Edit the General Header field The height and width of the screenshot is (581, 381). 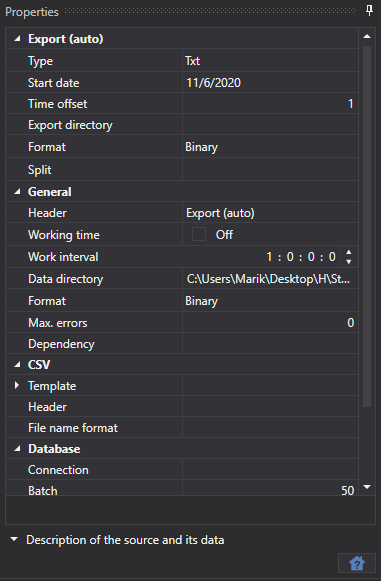coord(270,213)
